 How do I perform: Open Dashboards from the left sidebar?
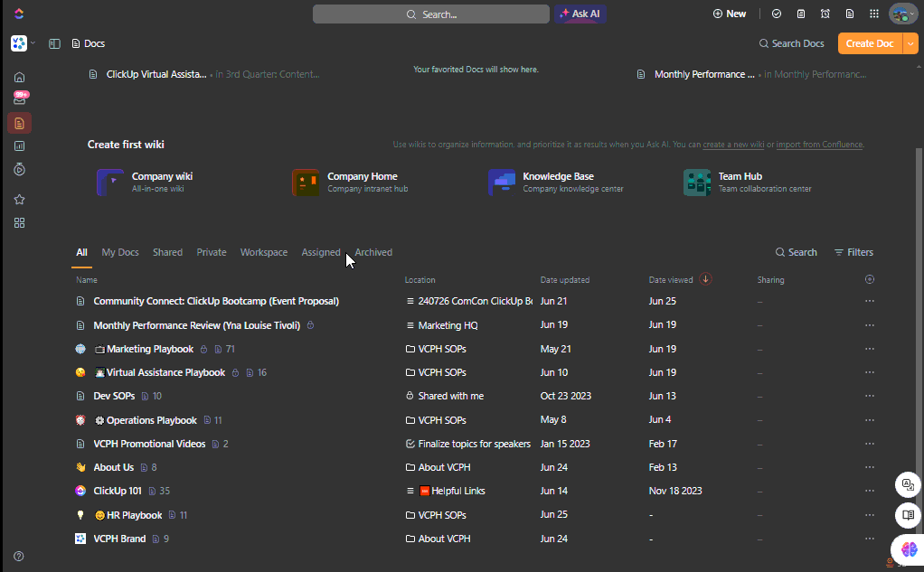[20, 146]
